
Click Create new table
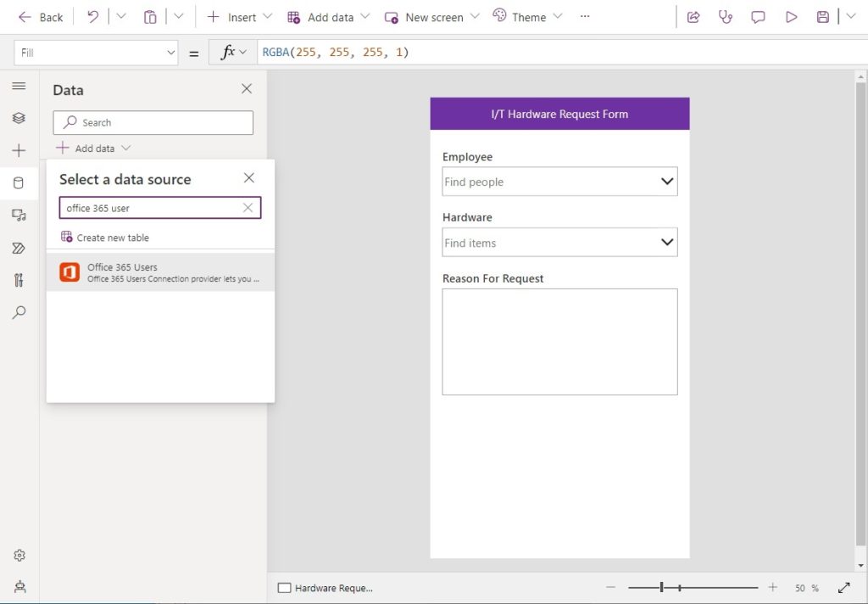[x=104, y=238]
